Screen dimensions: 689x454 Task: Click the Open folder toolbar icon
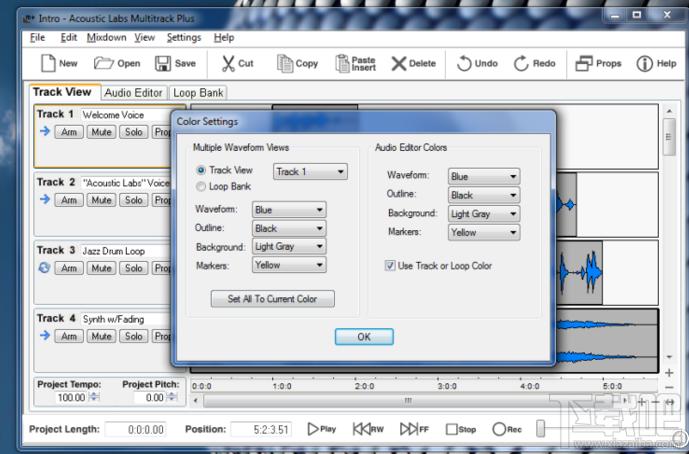click(x=104, y=63)
